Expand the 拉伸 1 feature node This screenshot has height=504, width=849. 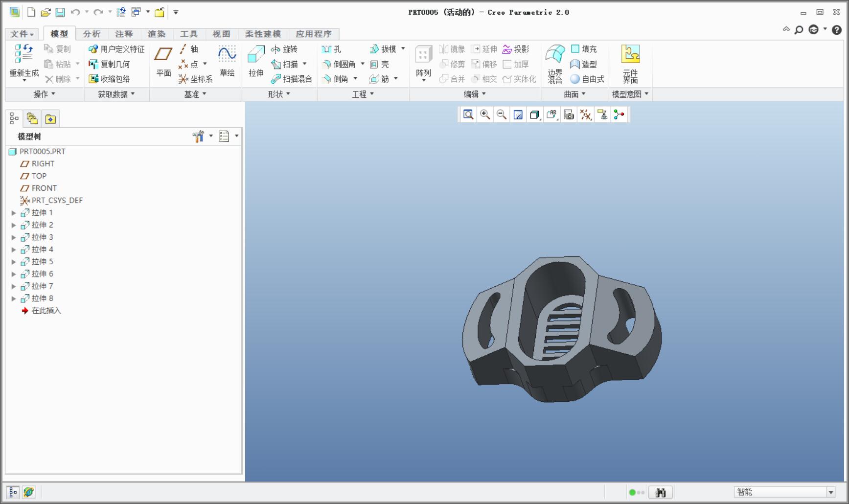(14, 213)
